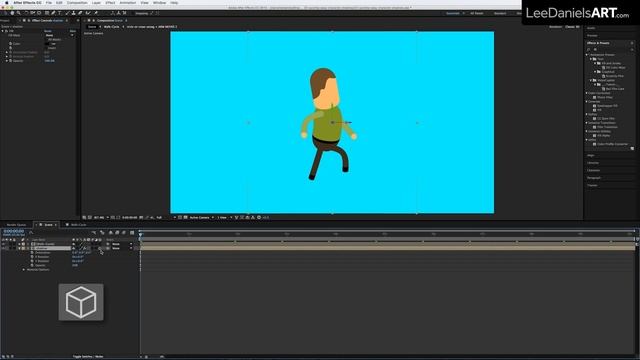The width and height of the screenshot is (640, 360).
Task: Select the Clone Stamp tool
Action: (x=73, y=13)
